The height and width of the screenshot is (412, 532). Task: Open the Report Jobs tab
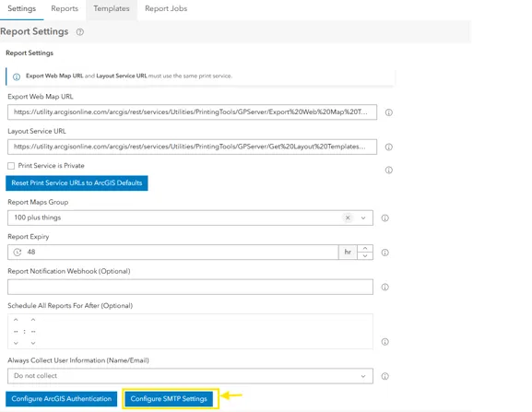tap(166, 9)
